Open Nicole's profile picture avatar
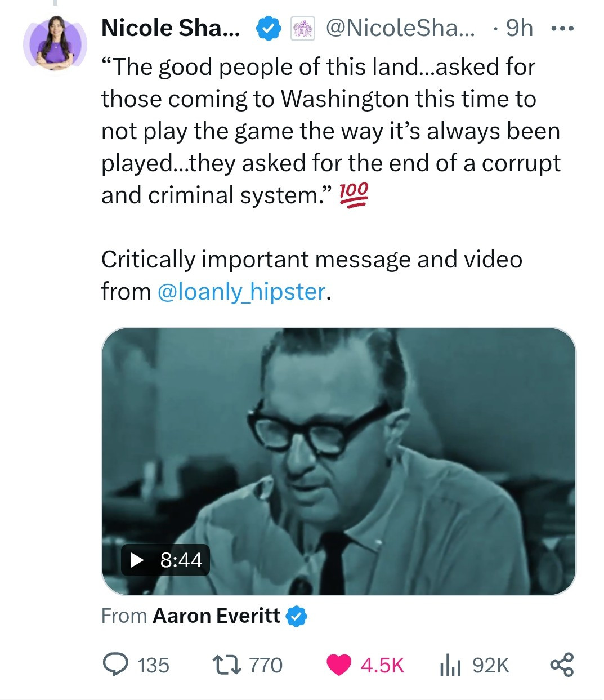Image resolution: width=604 pixels, height=700 pixels. point(55,43)
